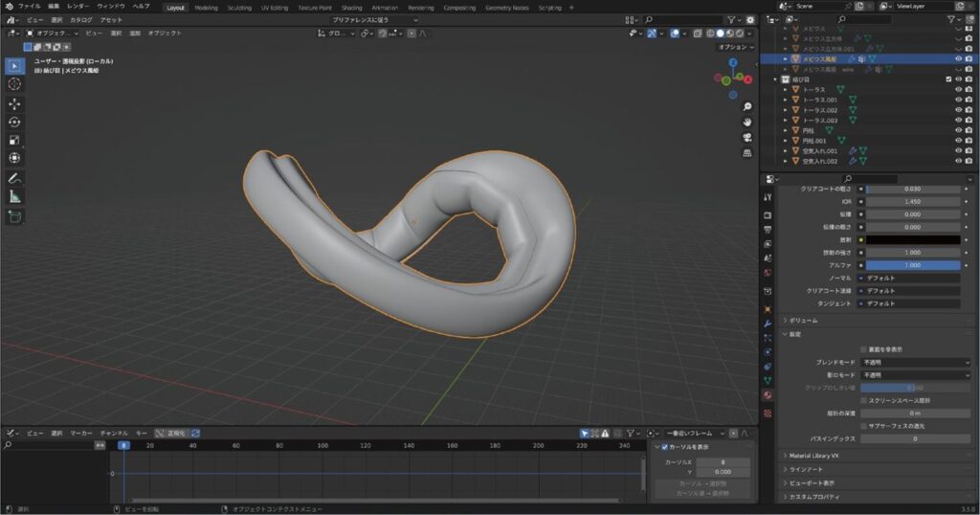Click 正規化 button in graph editor
Image resolution: width=980 pixels, height=515 pixels.
(171, 433)
